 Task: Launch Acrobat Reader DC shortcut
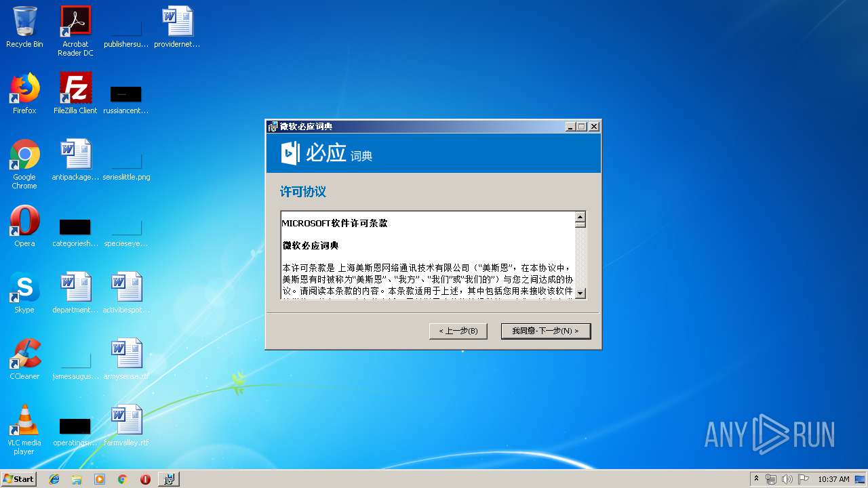[75, 30]
